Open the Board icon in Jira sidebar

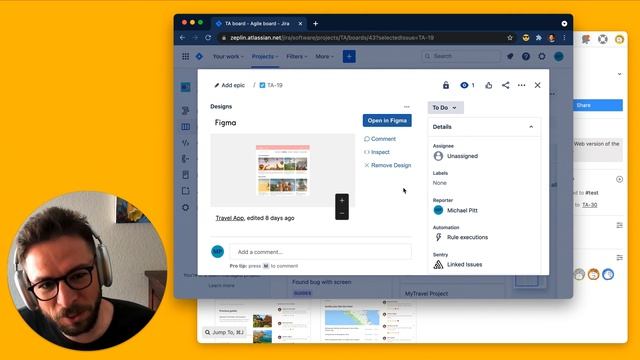point(185,127)
